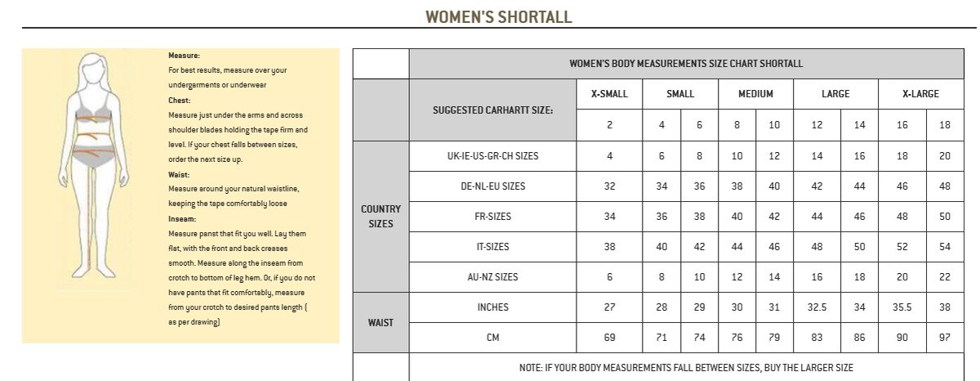Image resolution: width=980 pixels, height=381 pixels.
Task: Select the SMALL size column header
Action: (680, 94)
